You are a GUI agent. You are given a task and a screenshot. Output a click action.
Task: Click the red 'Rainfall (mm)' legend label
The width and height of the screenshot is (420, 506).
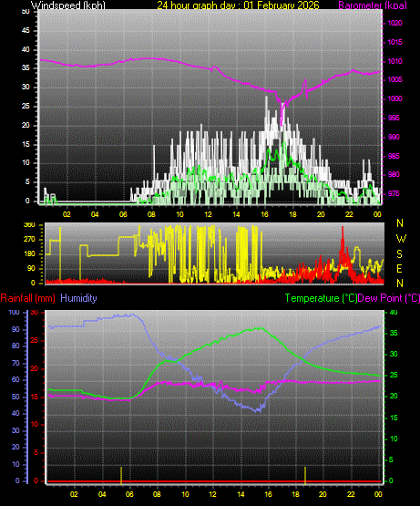[27, 298]
